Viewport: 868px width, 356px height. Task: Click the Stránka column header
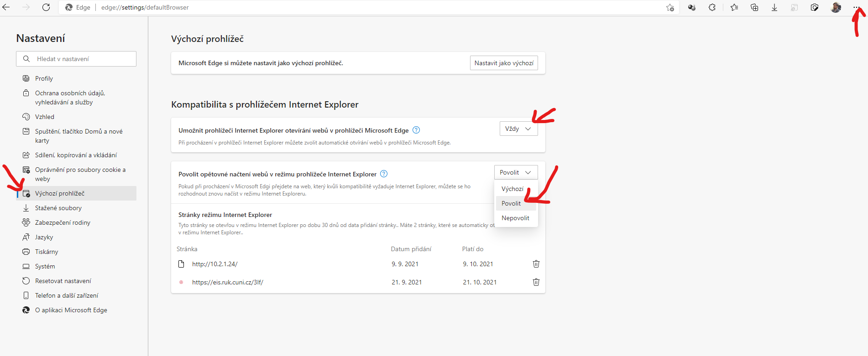coord(187,249)
